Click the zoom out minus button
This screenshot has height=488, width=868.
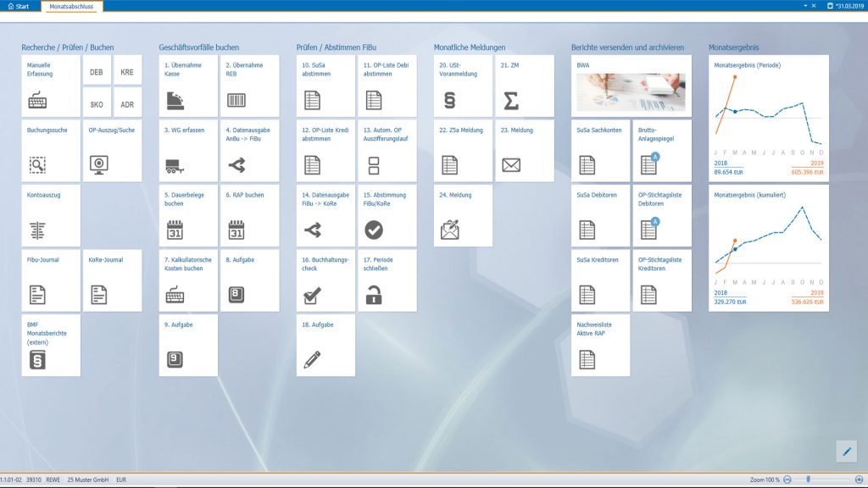pos(787,480)
